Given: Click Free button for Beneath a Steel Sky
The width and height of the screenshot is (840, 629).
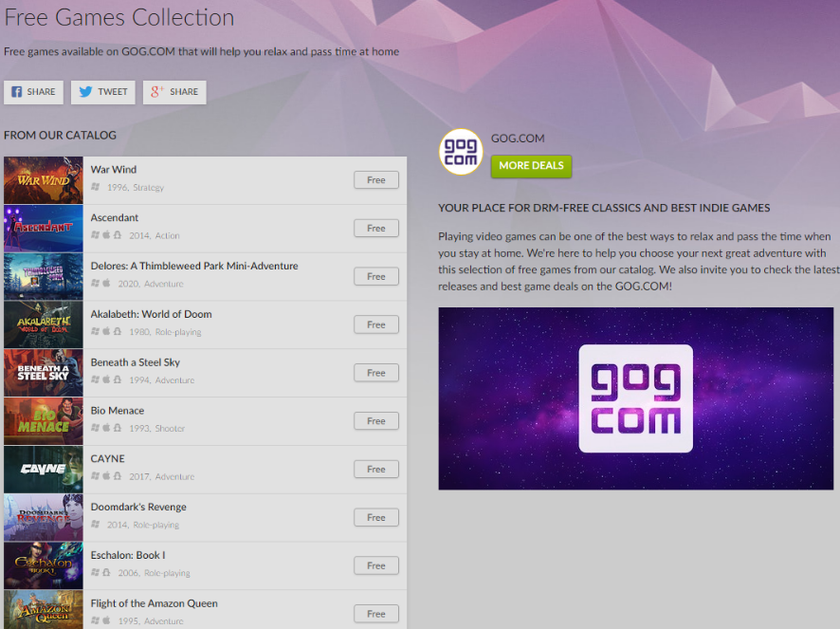Looking at the screenshot, I should (376, 373).
